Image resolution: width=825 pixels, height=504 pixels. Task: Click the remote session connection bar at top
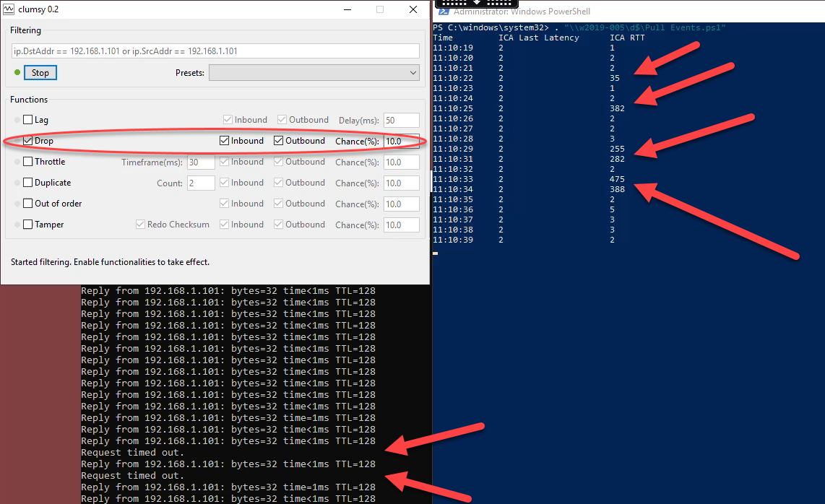476,4
